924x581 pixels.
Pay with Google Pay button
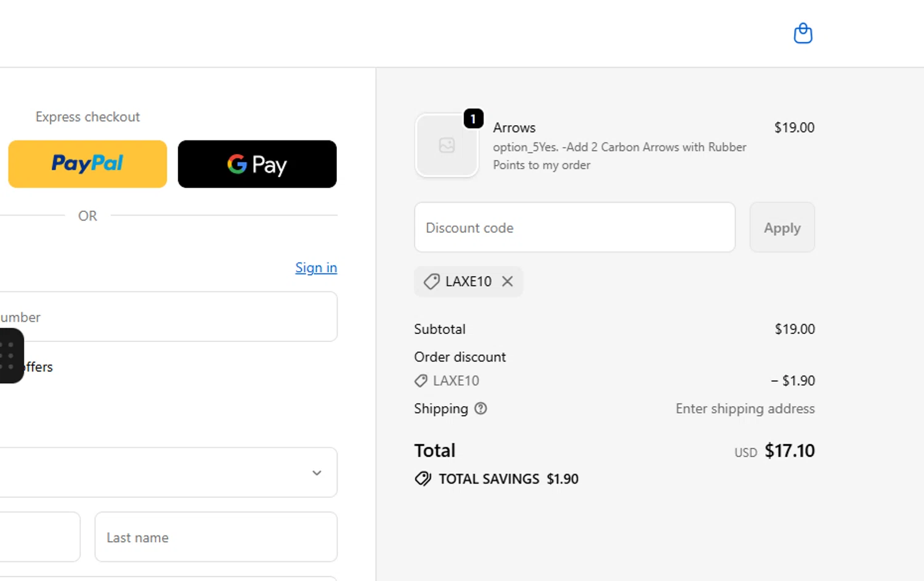[x=257, y=164]
